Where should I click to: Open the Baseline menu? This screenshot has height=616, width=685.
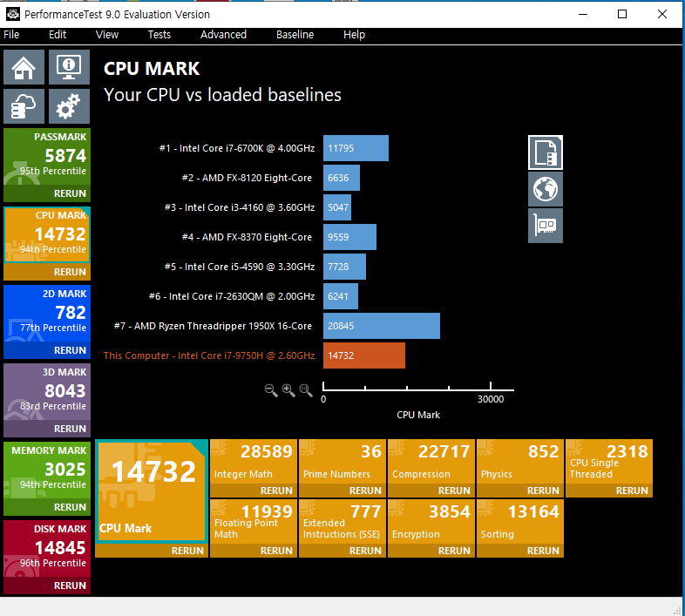coord(295,35)
